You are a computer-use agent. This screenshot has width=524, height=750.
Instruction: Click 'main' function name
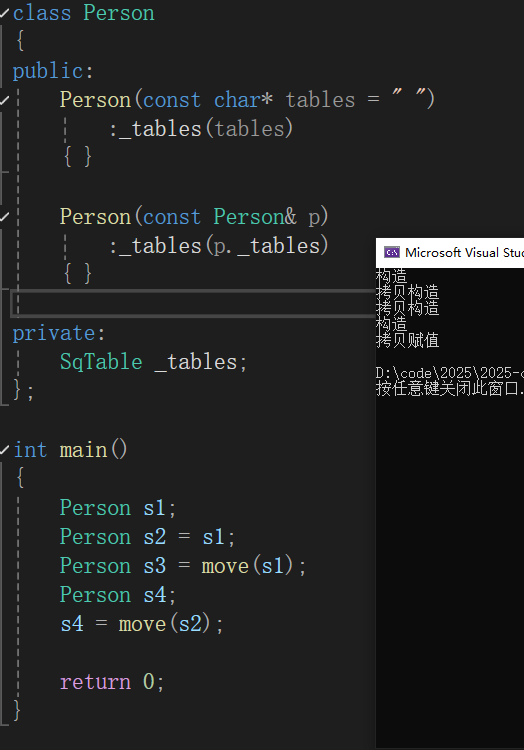[83, 450]
